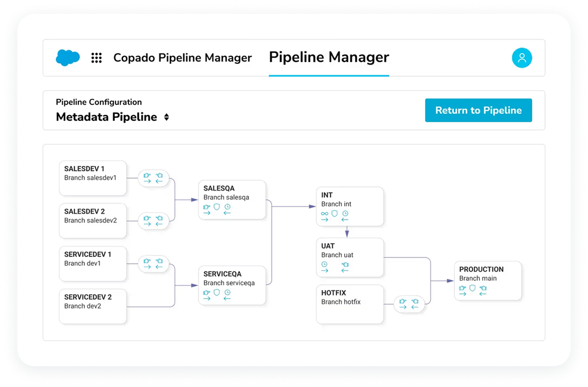Click right-pointing hand on SALESDEV 1 connector
Viewport: 588px width, 387px height.
[147, 175]
